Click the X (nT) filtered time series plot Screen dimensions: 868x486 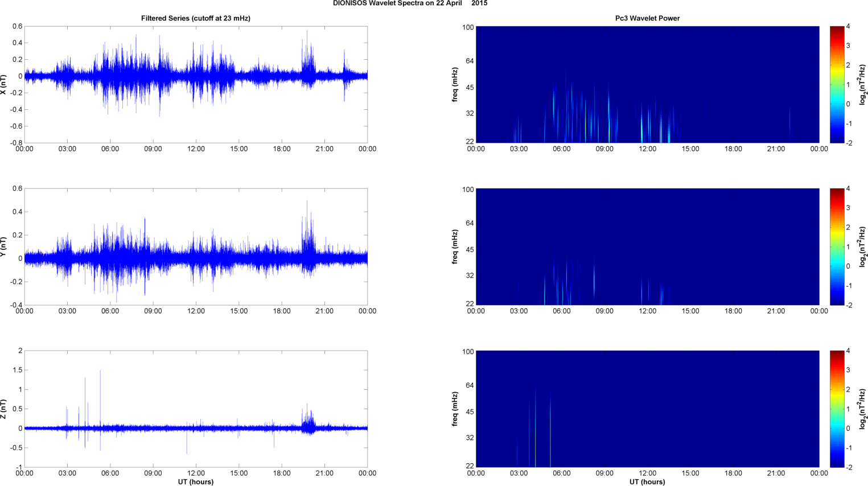[x=196, y=84]
